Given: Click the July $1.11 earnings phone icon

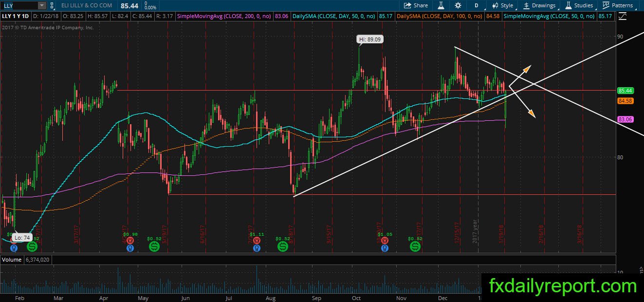Looking at the screenshot, I should click(257, 241).
